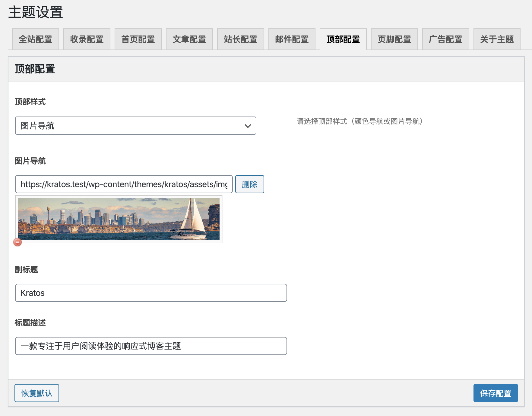Click the 标题描述 description input
The image size is (532, 416).
point(151,346)
